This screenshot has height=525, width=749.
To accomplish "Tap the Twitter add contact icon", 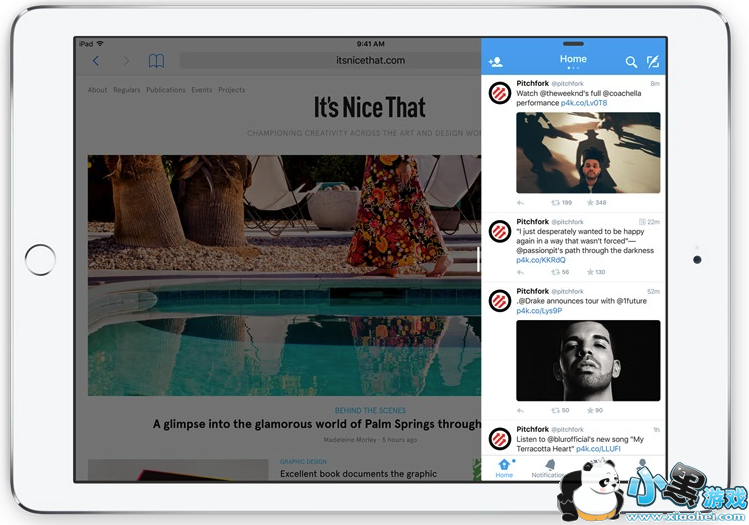I will (x=495, y=62).
